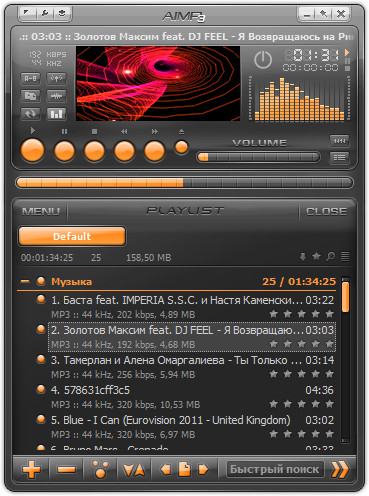The width and height of the screenshot is (369, 496).
Task: Click the orange bullet beside track 4
Action: coord(41,389)
